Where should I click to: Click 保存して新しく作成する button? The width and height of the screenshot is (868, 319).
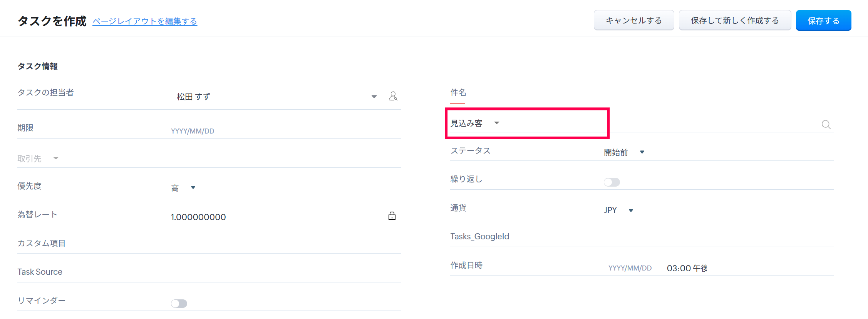[x=734, y=21]
